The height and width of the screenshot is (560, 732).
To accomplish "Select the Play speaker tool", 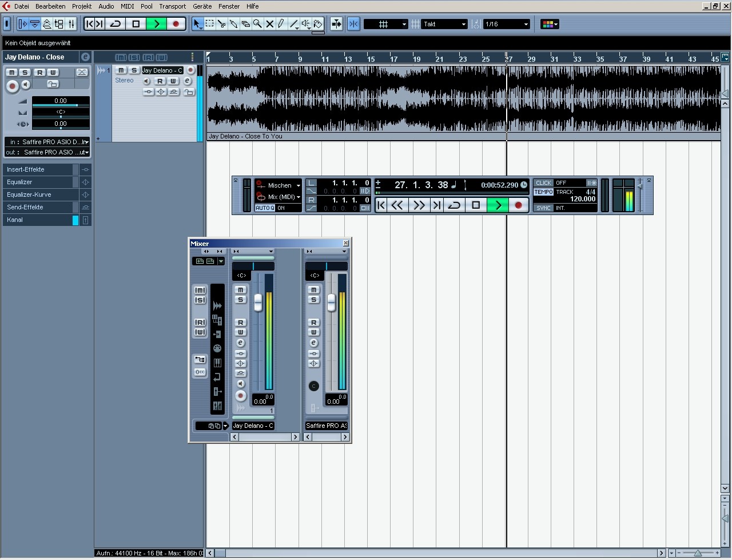I will point(306,24).
